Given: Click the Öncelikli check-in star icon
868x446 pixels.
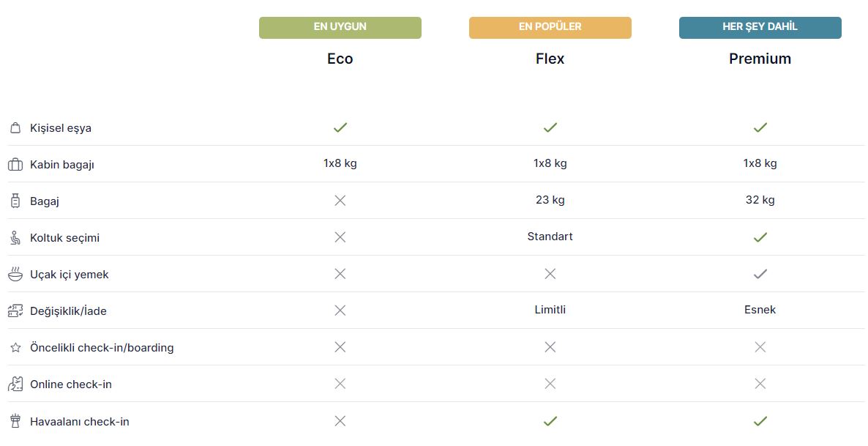Looking at the screenshot, I should point(15,347).
